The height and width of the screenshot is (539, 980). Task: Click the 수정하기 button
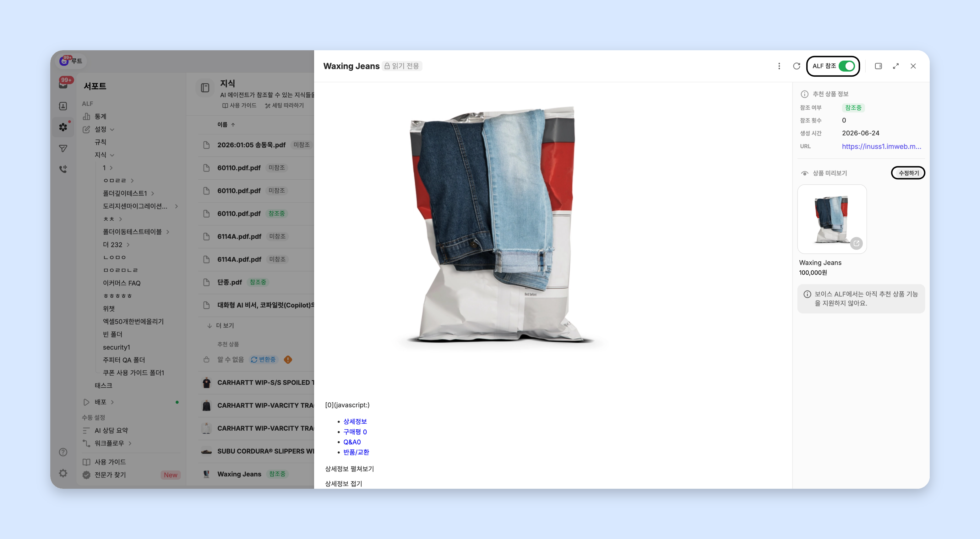908,173
